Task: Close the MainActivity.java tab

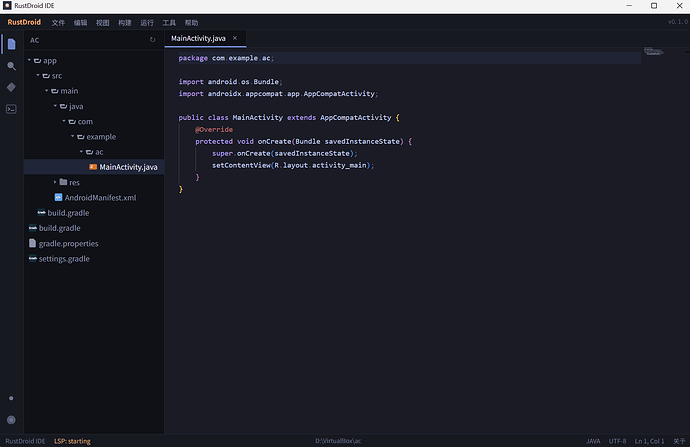Action: (235, 38)
